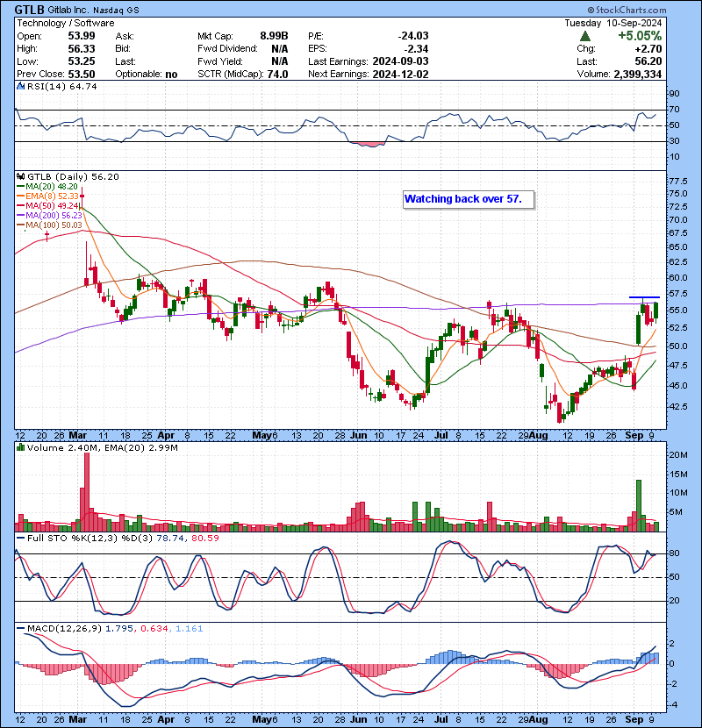Click the RSI(14) indicator icon
The width and height of the screenshot is (702, 728).
pyautogui.click(x=19, y=87)
